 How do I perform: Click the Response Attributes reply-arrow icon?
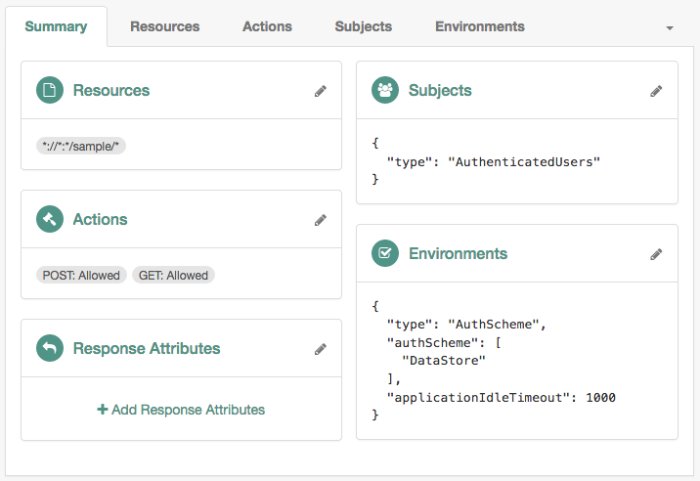pyautogui.click(x=50, y=348)
